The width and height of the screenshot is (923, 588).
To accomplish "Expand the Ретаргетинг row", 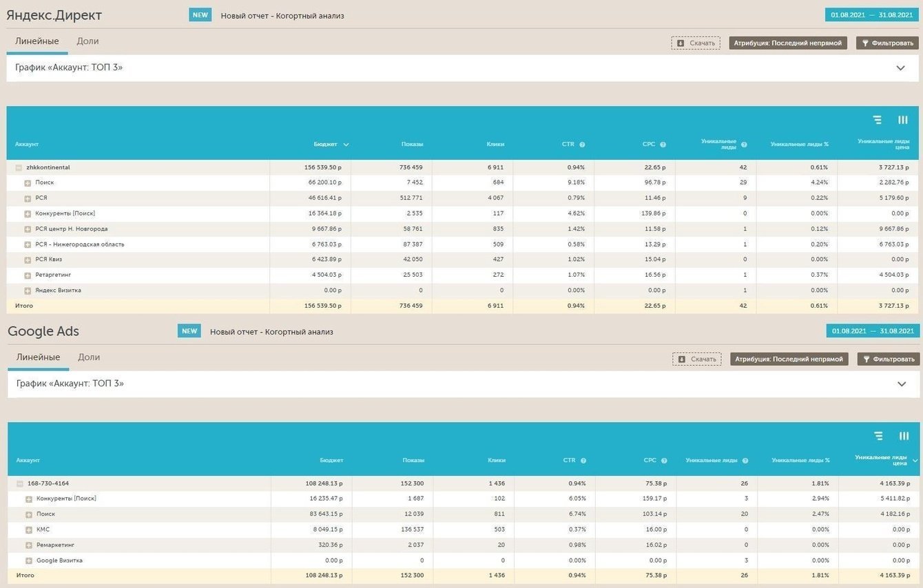I will pyautogui.click(x=28, y=275).
